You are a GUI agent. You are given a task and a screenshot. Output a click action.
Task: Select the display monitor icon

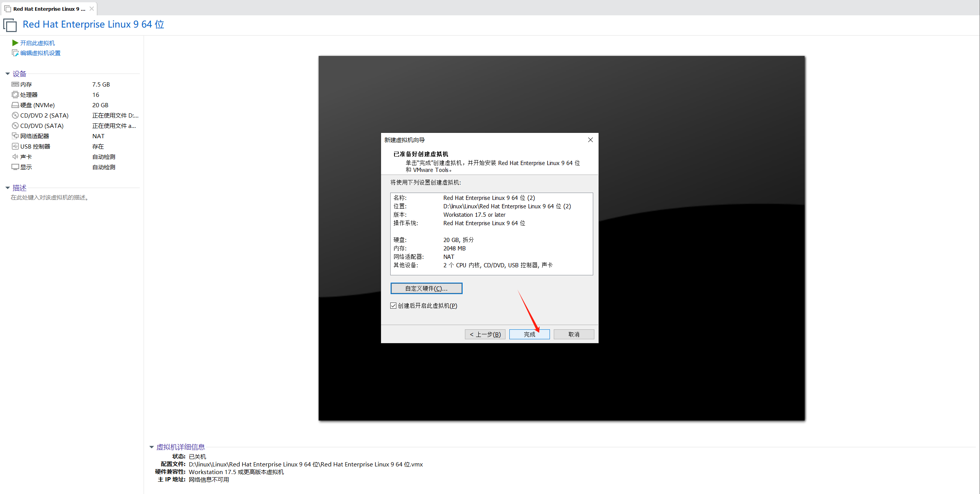click(x=15, y=167)
